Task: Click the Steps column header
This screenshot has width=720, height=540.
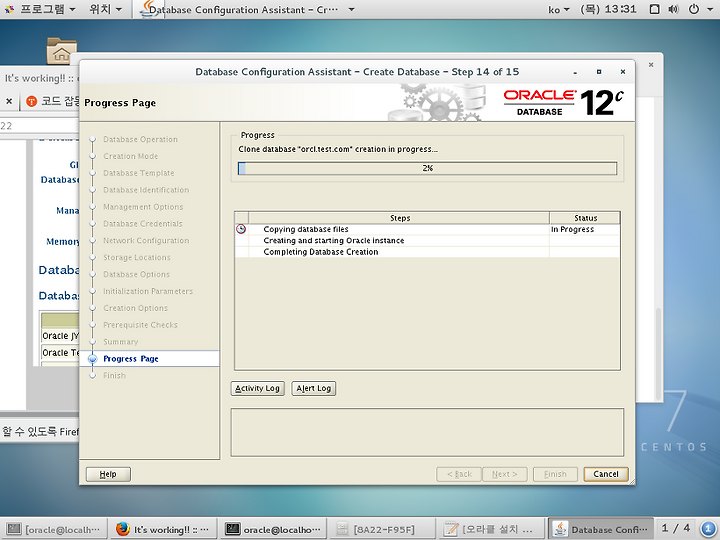Action: [x=399, y=218]
